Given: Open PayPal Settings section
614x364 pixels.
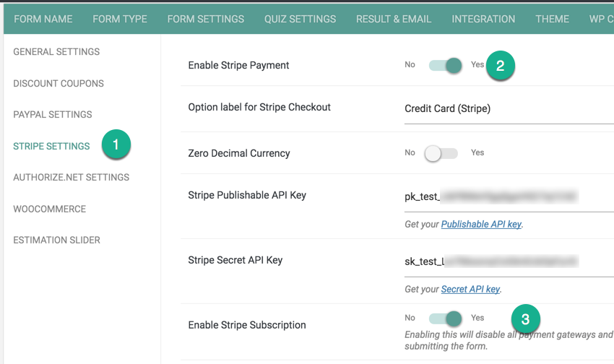Looking at the screenshot, I should click(53, 114).
